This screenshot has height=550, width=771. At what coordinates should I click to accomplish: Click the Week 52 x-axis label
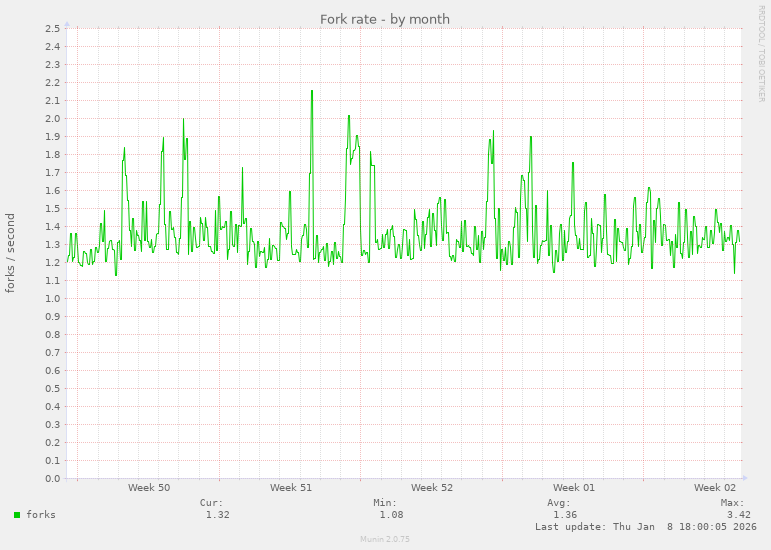tap(432, 488)
